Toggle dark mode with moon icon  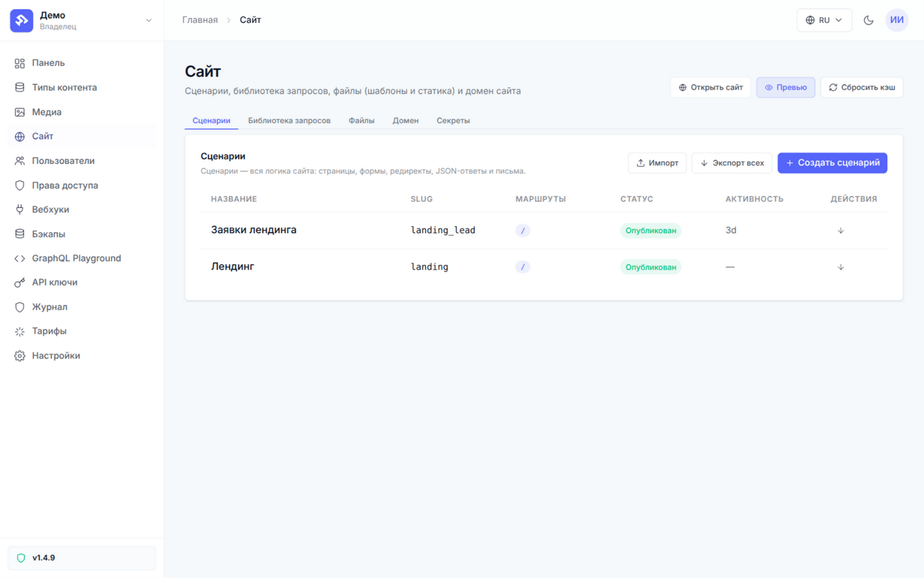869,20
